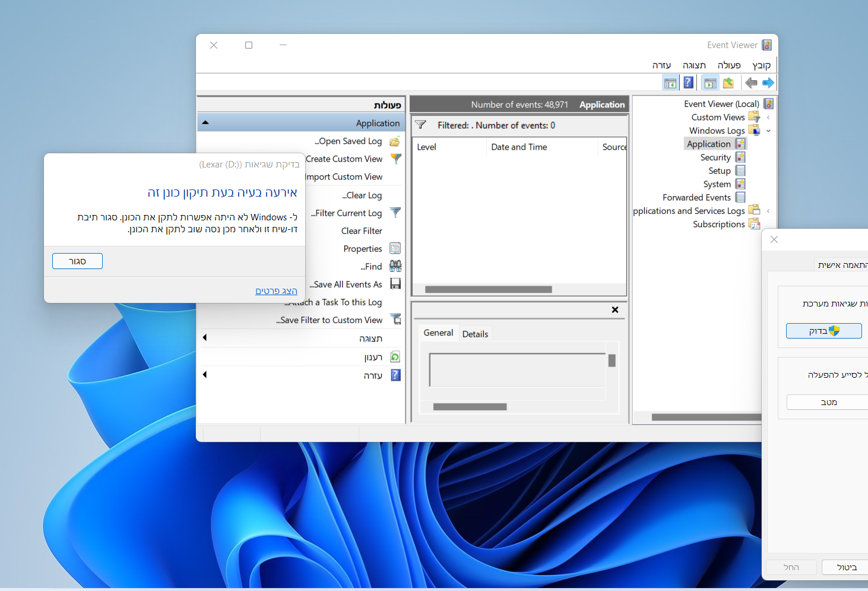This screenshot has width=868, height=591.
Task: Toggle console tree pane button next to up-folder icon
Action: pos(710,83)
